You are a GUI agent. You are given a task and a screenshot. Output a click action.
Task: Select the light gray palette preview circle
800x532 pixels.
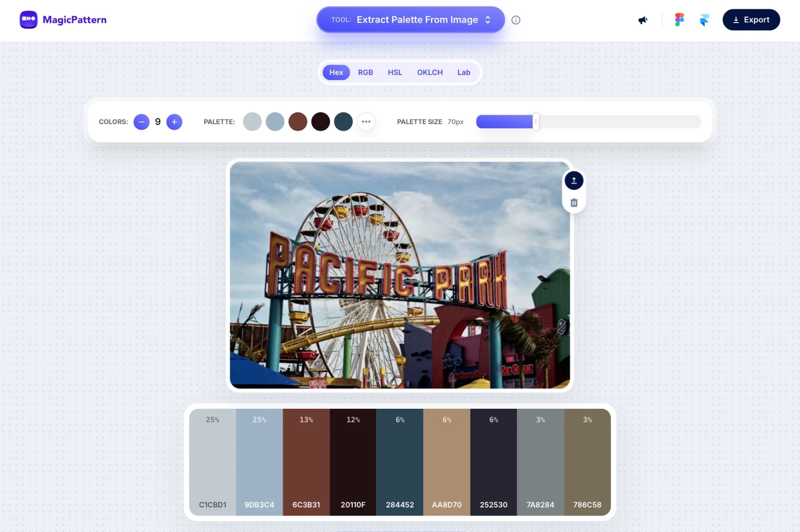tap(252, 122)
